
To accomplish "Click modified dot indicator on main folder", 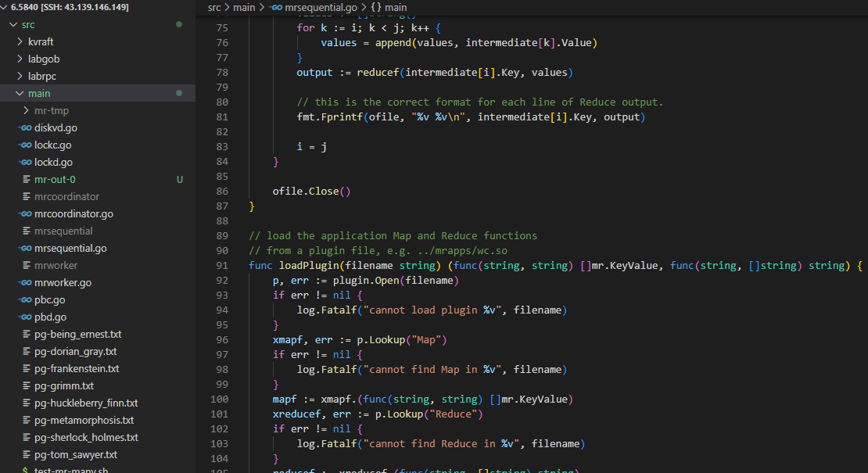I will 179,93.
